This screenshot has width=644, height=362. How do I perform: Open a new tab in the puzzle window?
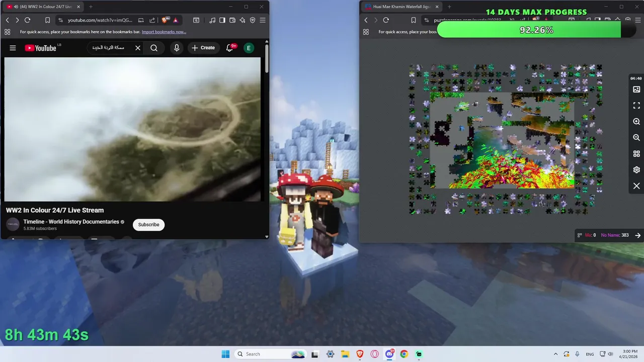[x=449, y=7]
